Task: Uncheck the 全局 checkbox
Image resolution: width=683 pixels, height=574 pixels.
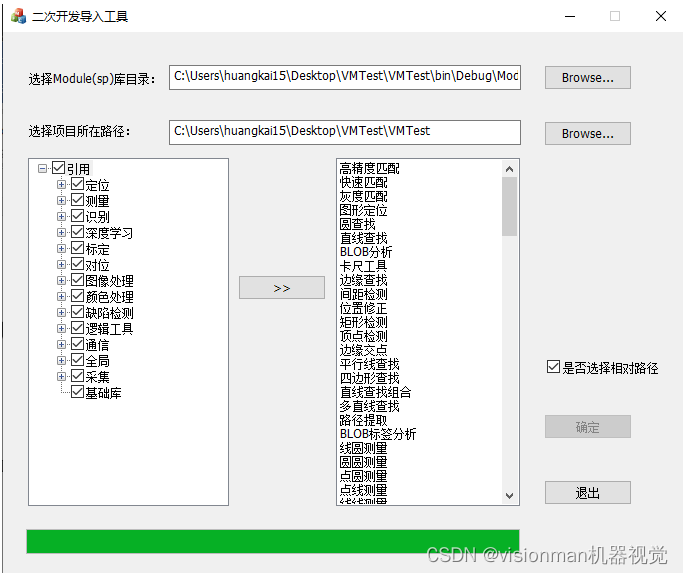Action: pyautogui.click(x=78, y=360)
